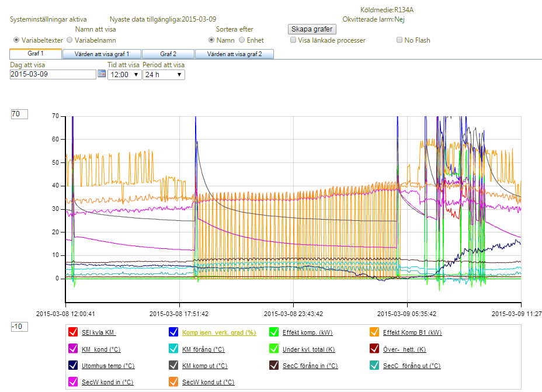The height and width of the screenshot is (392, 542).
Task: Click the Komp isen. verk. grad (%) link
Action: (x=219, y=332)
